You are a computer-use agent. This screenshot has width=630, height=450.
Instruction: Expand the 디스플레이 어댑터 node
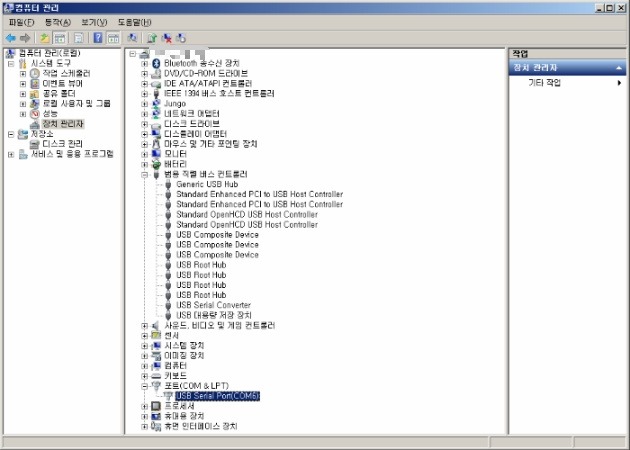pyautogui.click(x=144, y=134)
